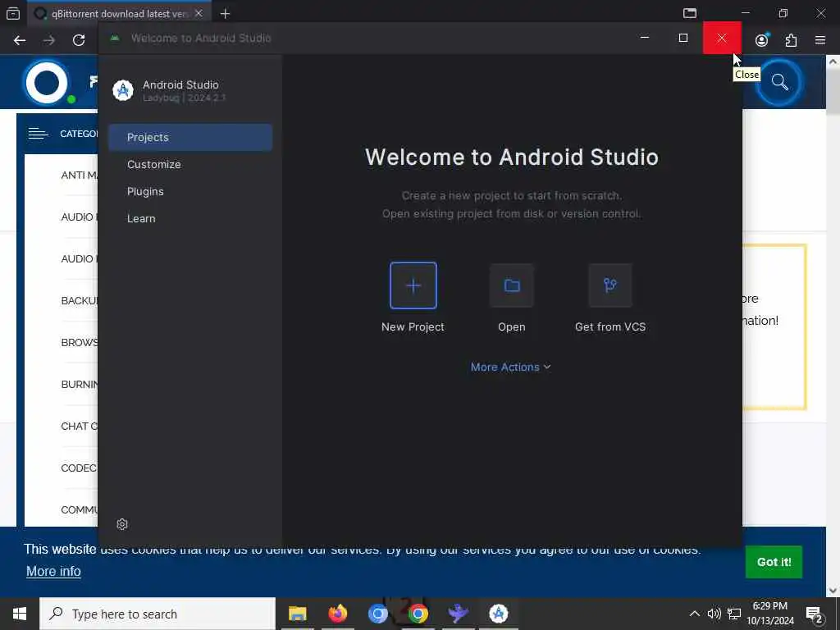Select the qBittorrent download latest version tab

point(119,13)
